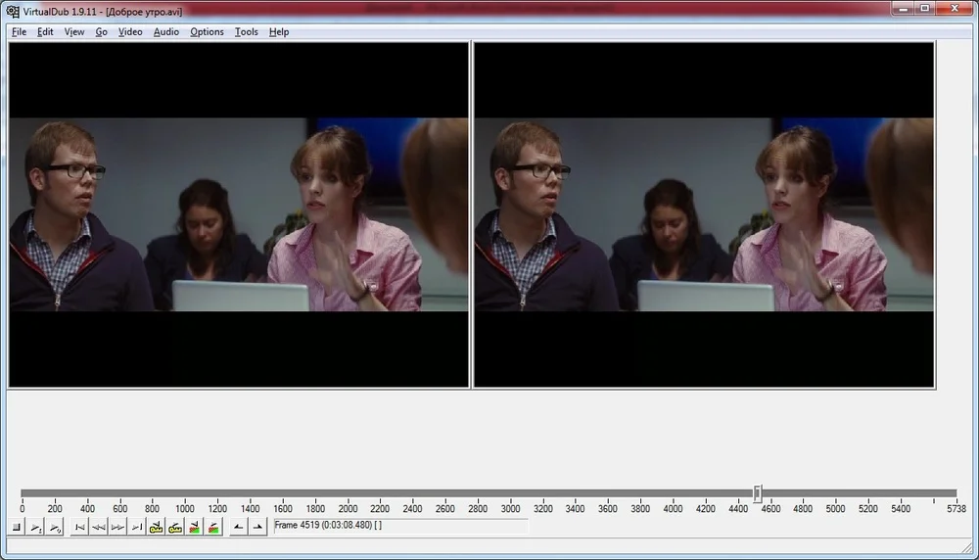The image size is (979, 560).
Task: Play the output video preview
Action: [x=55, y=528]
